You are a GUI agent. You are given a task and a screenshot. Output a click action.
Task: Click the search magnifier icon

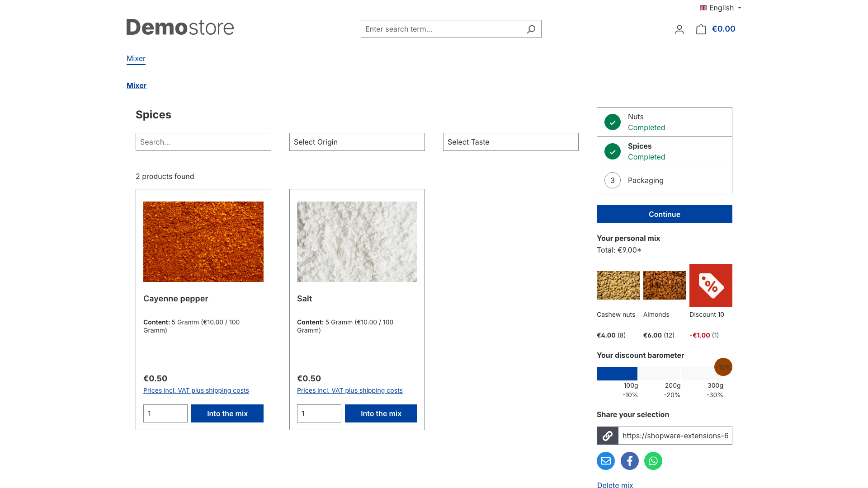click(531, 29)
